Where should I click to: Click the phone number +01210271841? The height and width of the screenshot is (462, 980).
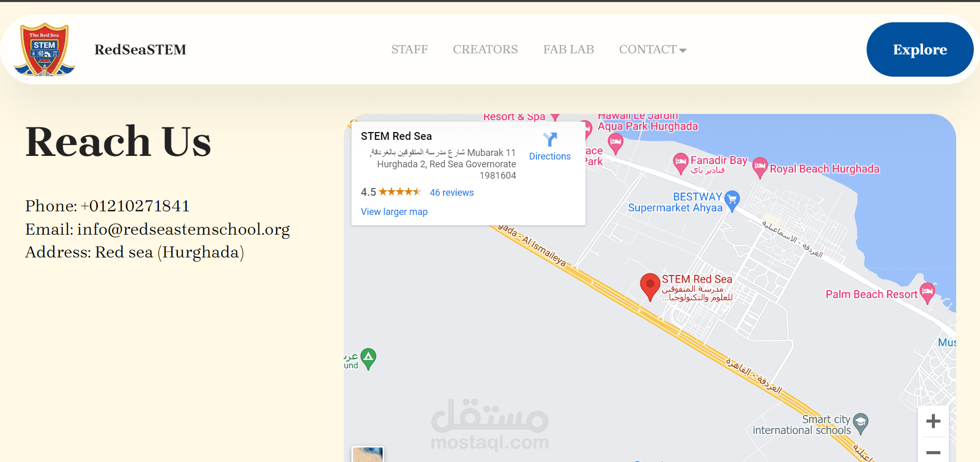click(135, 206)
